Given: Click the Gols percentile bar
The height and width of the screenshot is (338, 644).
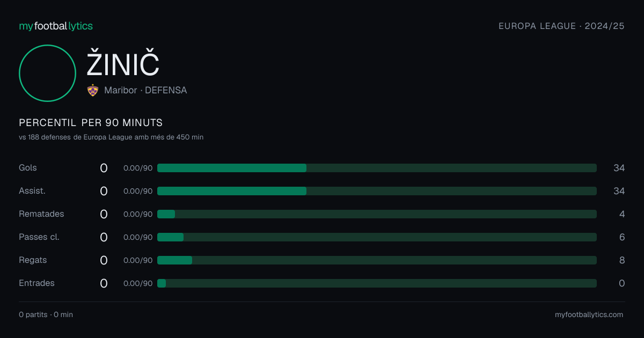Looking at the screenshot, I should click(x=377, y=168).
